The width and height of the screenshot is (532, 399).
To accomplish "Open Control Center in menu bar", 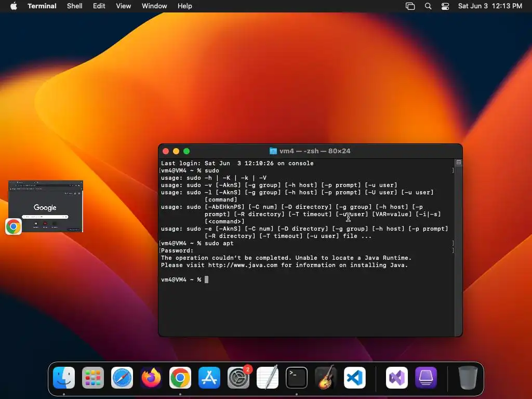I will pos(445,6).
